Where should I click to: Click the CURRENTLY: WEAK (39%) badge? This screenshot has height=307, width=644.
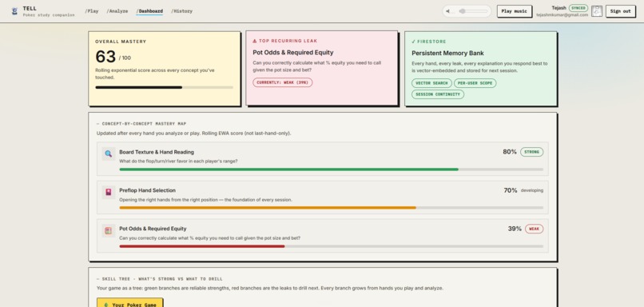[283, 82]
